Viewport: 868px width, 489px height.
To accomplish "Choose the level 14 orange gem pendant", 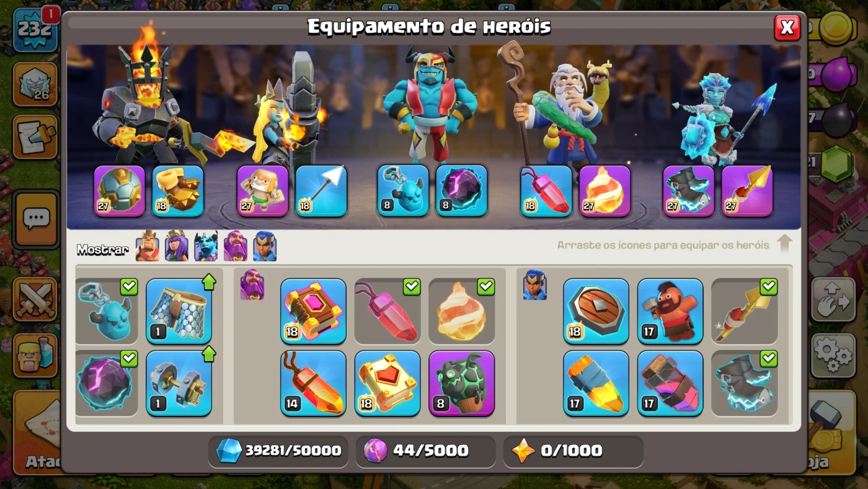I will pos(313,383).
